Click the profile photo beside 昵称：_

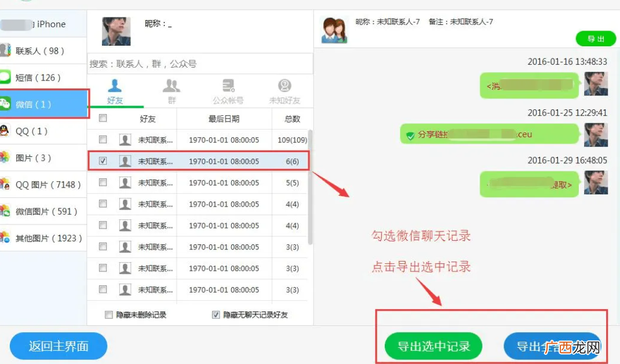point(116,31)
